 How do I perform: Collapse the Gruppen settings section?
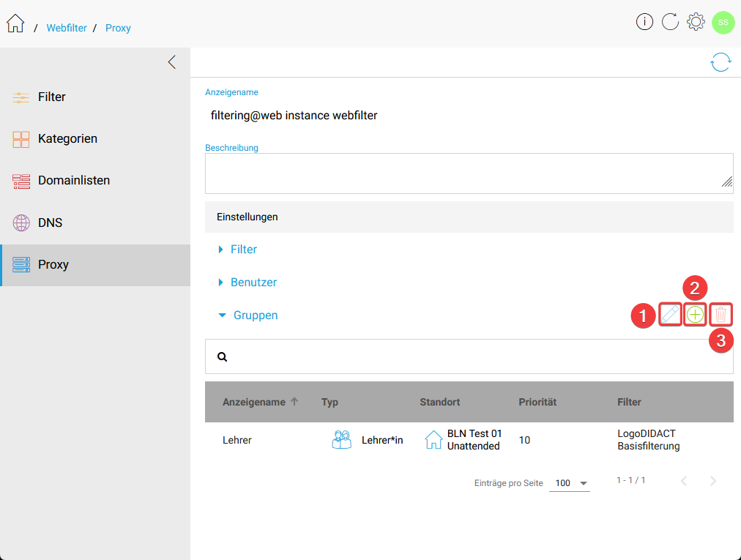pos(248,316)
